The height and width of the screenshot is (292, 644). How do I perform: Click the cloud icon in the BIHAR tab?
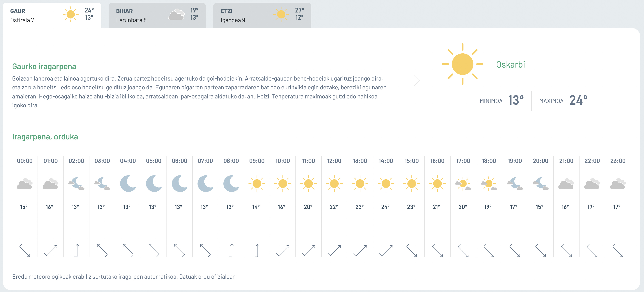pyautogui.click(x=177, y=14)
